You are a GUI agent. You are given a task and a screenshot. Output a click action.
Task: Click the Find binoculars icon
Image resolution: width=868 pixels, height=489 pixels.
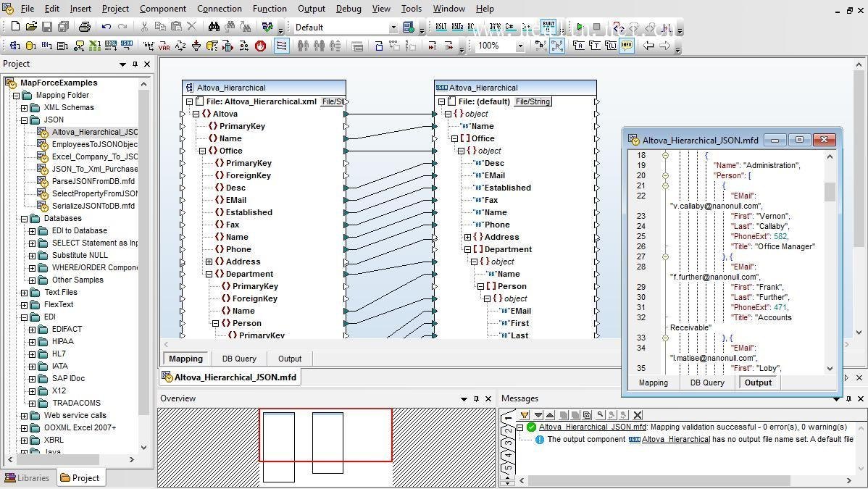click(x=214, y=27)
